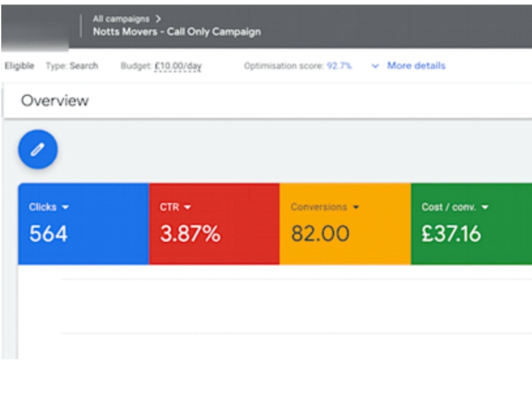Click the blue pencil edit button
Image resolution: width=532 pixels, height=398 pixels.
point(38,149)
